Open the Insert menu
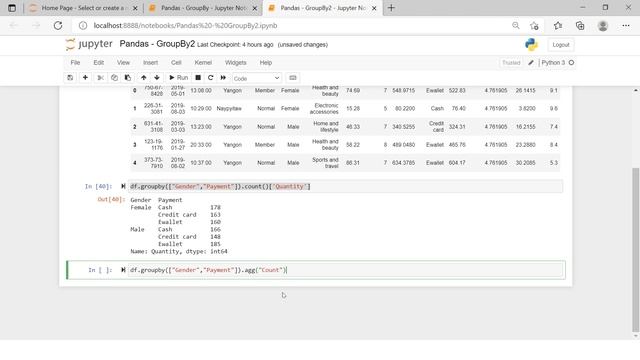 tap(150, 63)
